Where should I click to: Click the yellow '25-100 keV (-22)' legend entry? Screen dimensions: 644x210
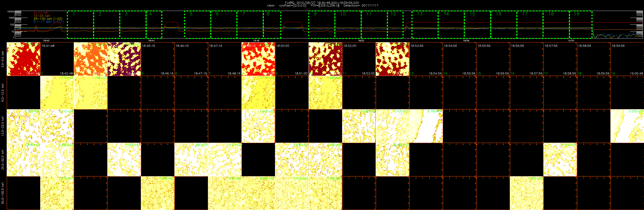point(48,19)
